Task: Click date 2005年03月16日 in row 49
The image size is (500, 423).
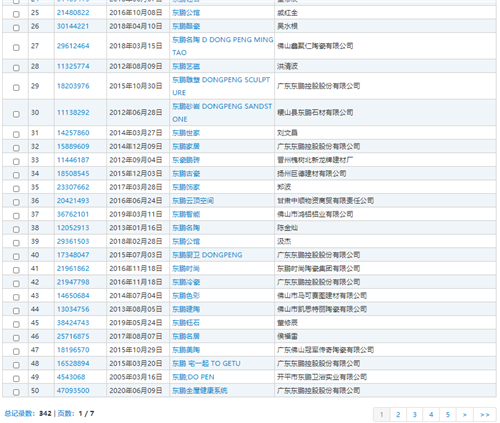Action: pos(136,377)
